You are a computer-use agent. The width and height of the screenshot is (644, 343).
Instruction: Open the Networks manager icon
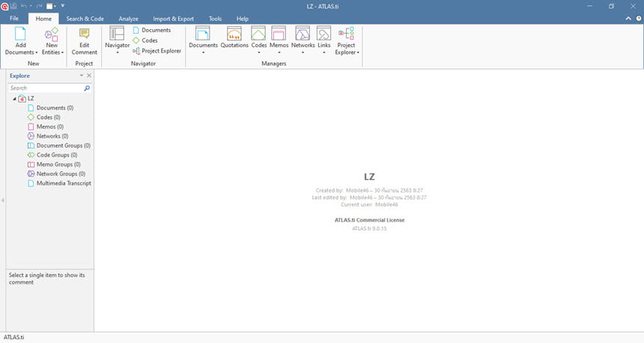(303, 33)
